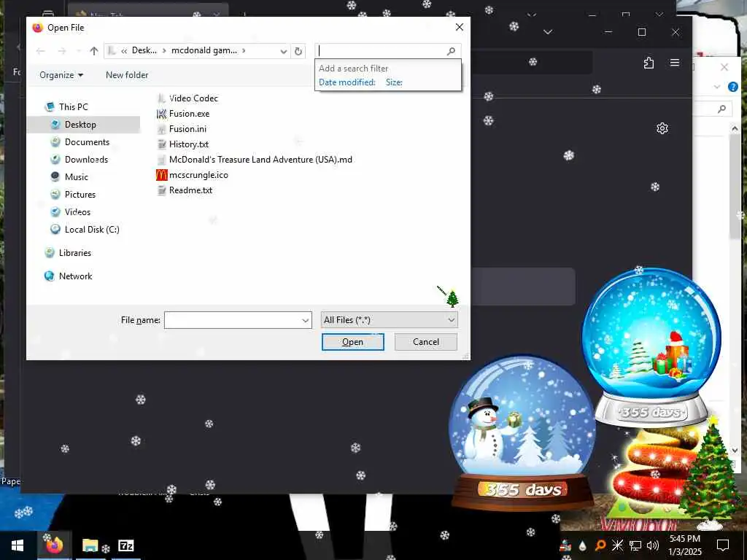
Task: Add Date modified search filter
Action: (347, 82)
